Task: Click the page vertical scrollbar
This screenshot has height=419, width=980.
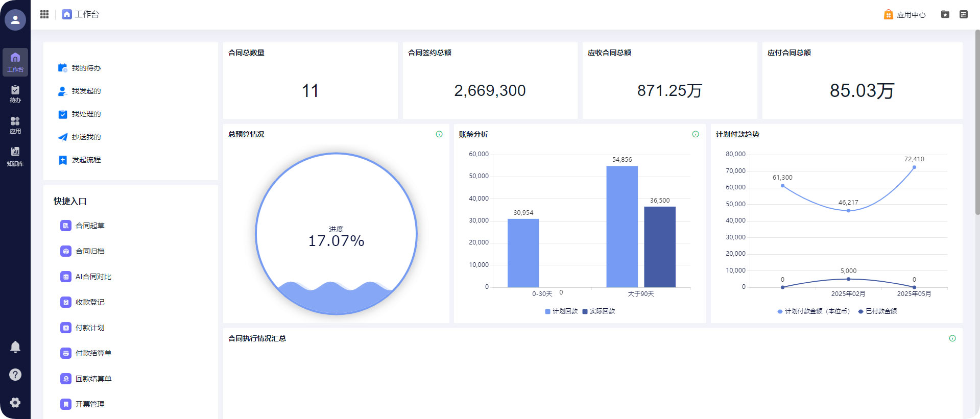Action: [x=977, y=122]
